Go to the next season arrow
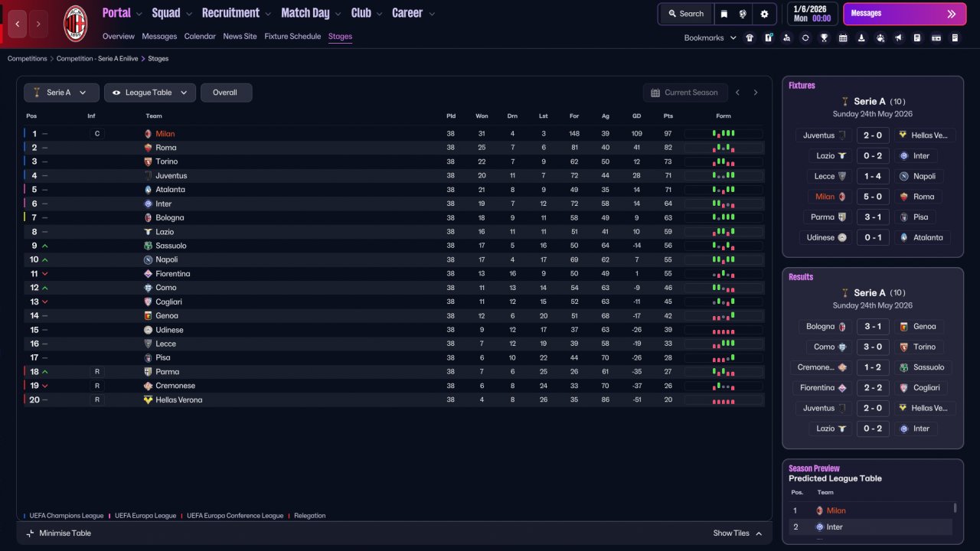 [756, 93]
